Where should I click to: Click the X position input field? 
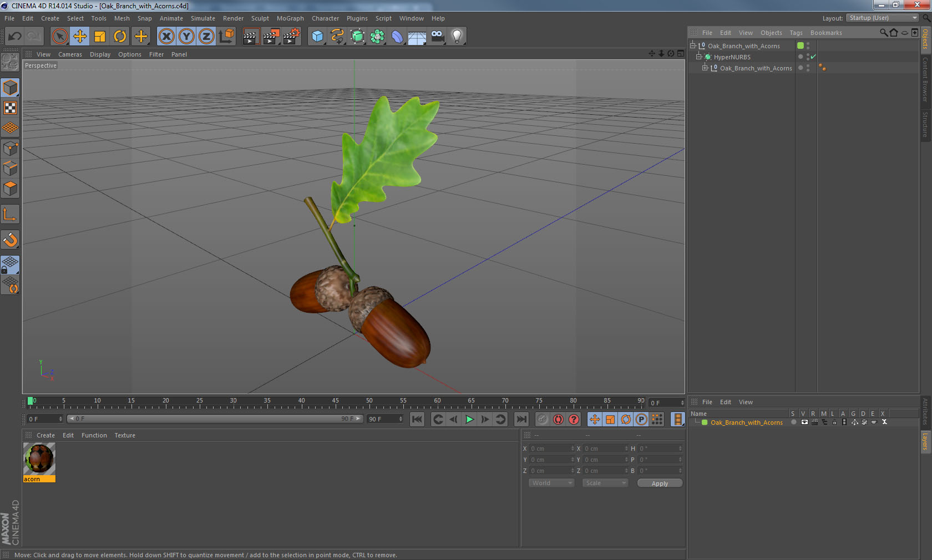pos(551,449)
